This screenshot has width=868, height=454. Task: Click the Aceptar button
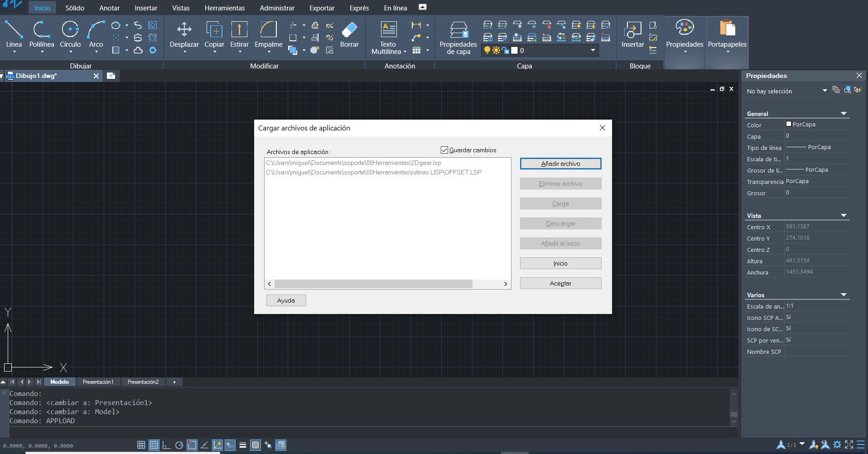[561, 283]
